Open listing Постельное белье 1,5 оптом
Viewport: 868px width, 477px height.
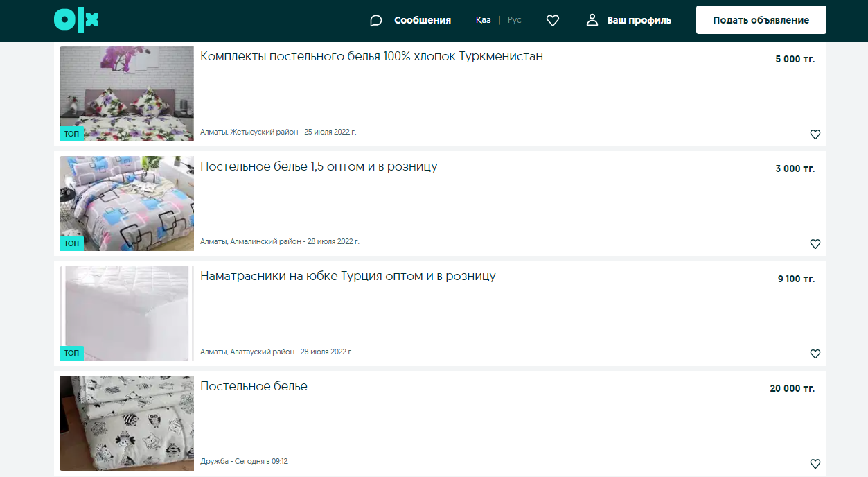319,166
